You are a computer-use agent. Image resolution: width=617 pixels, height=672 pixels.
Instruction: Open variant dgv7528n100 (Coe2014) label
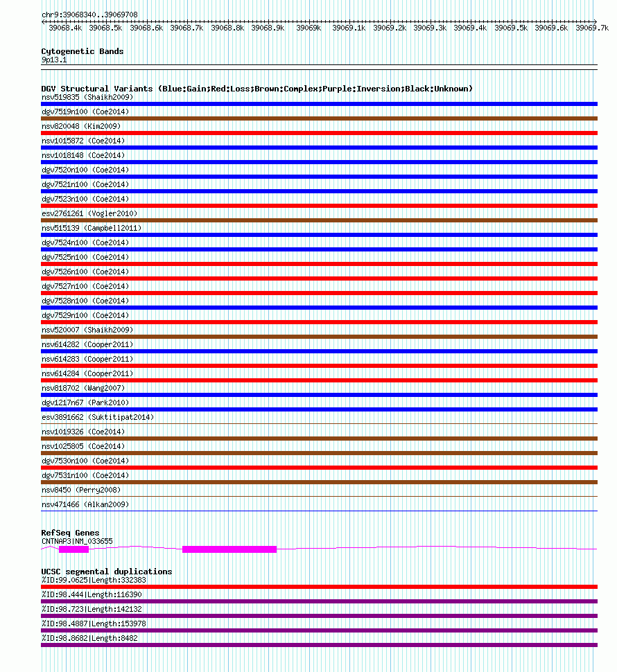coord(85,301)
